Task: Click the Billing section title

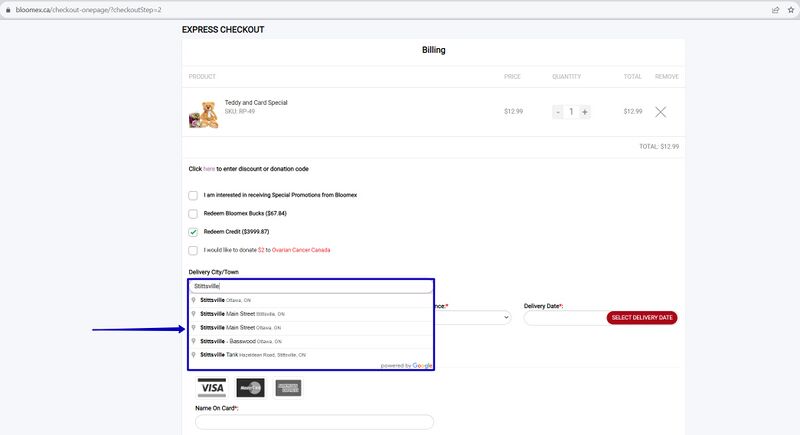Action: (434, 50)
